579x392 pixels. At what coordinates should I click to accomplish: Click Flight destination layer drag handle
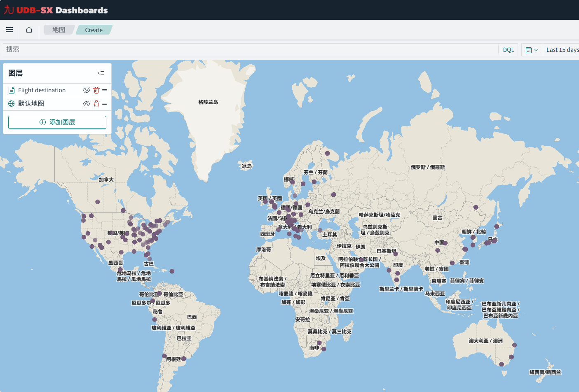105,90
